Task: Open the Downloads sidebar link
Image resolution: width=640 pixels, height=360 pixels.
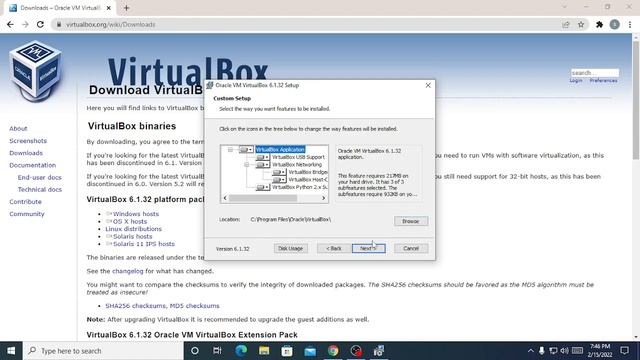Action: click(26, 153)
